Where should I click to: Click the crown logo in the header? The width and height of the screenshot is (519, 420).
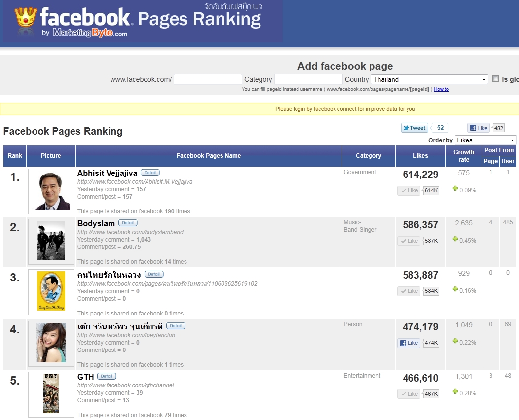coord(26,17)
